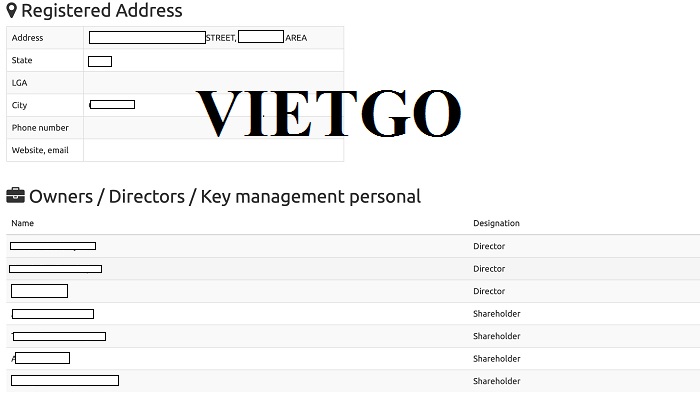The height and width of the screenshot is (406, 700).
Task: Click the location pin icon beside Registered Address
Action: coord(12,11)
